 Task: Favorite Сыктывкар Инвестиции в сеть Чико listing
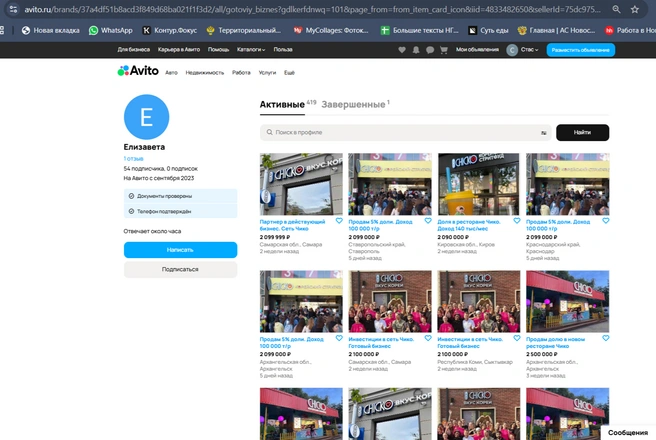[517, 338]
